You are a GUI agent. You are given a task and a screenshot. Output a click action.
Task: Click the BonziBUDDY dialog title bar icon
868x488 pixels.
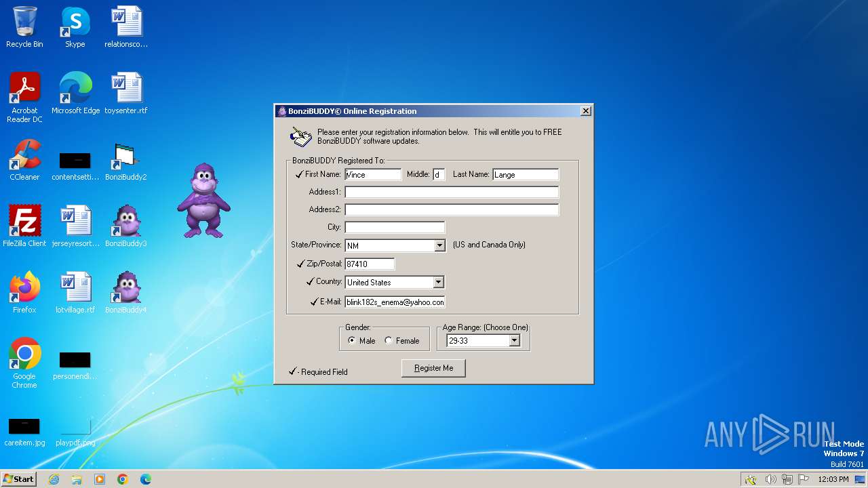click(282, 111)
